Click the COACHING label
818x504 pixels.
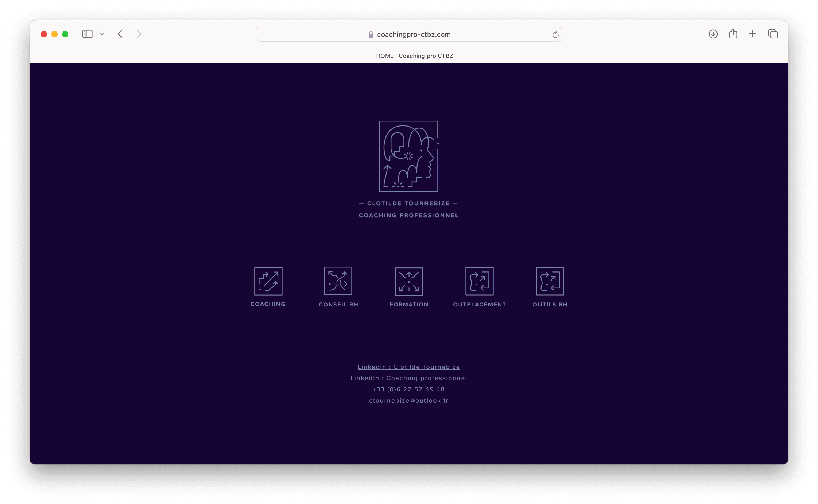pyautogui.click(x=268, y=304)
